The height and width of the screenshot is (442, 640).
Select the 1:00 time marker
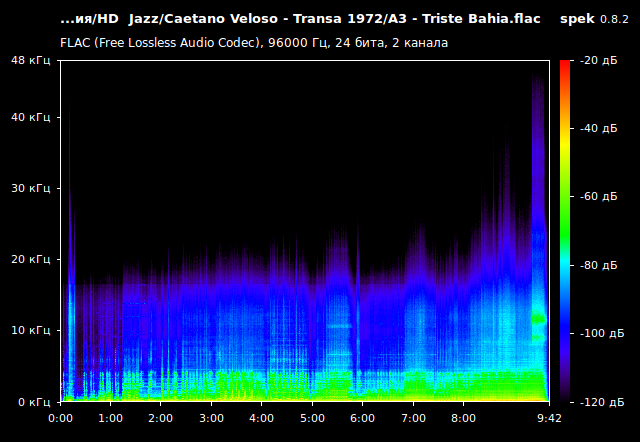pos(110,418)
